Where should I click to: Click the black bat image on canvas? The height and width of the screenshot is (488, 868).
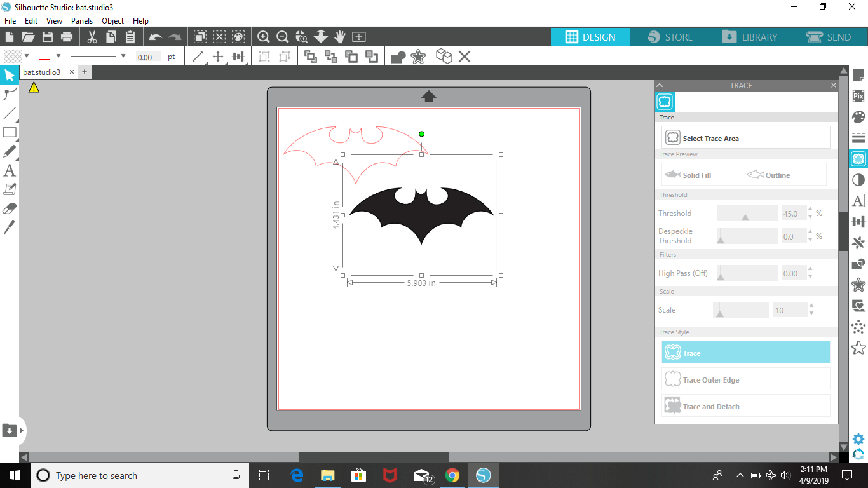(x=421, y=215)
